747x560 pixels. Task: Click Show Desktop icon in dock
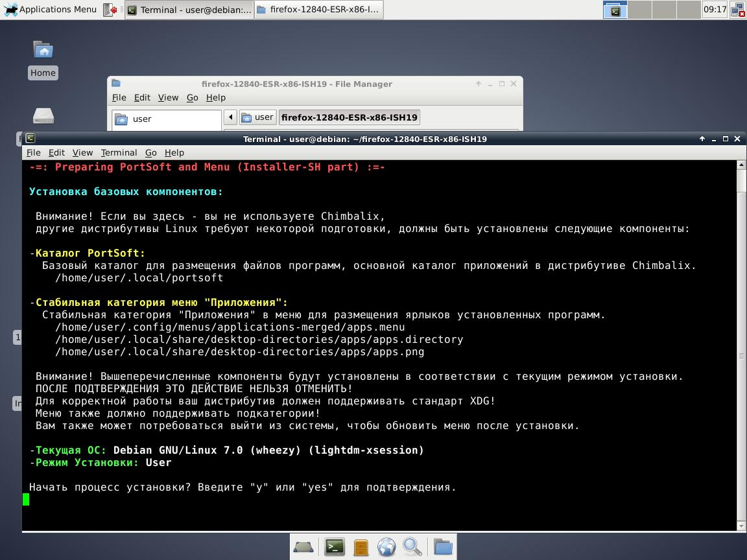[303, 547]
